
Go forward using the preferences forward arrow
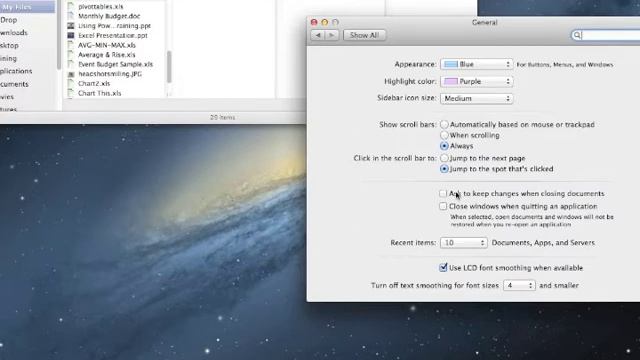pyautogui.click(x=331, y=35)
